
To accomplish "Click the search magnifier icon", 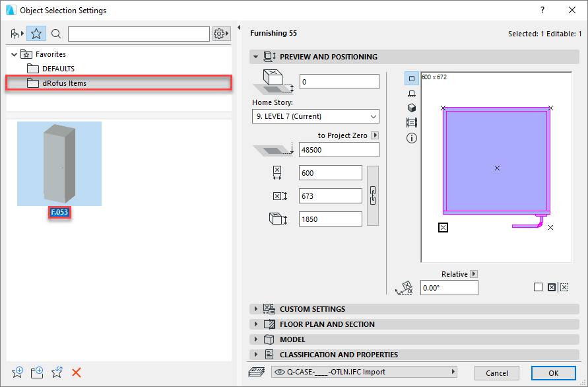I will coord(56,34).
